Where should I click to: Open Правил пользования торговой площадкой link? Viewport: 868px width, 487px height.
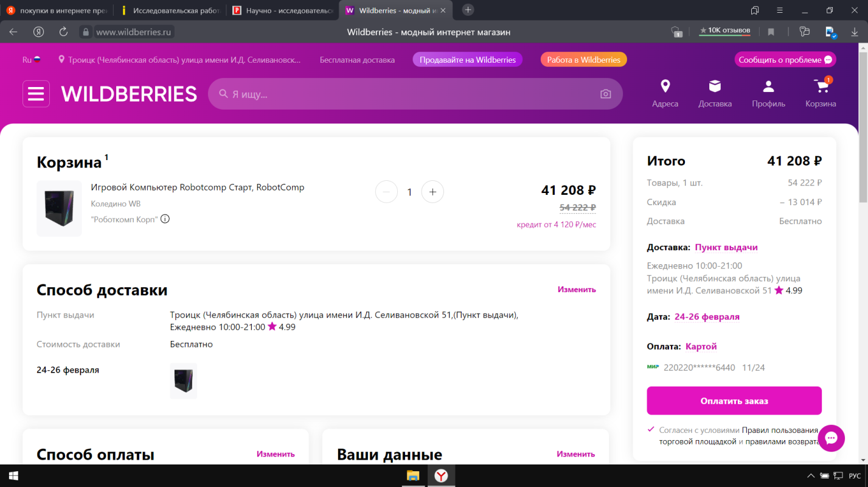point(737,435)
